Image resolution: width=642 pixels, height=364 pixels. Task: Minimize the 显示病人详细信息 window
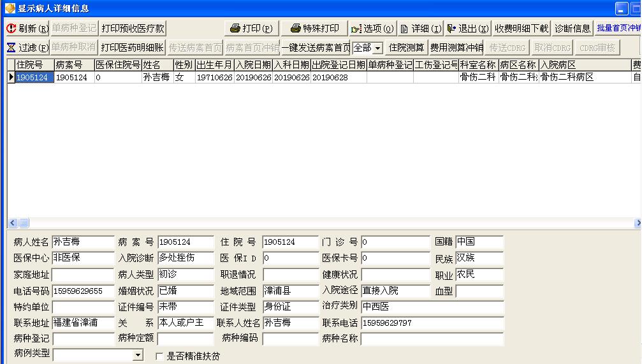click(x=622, y=8)
